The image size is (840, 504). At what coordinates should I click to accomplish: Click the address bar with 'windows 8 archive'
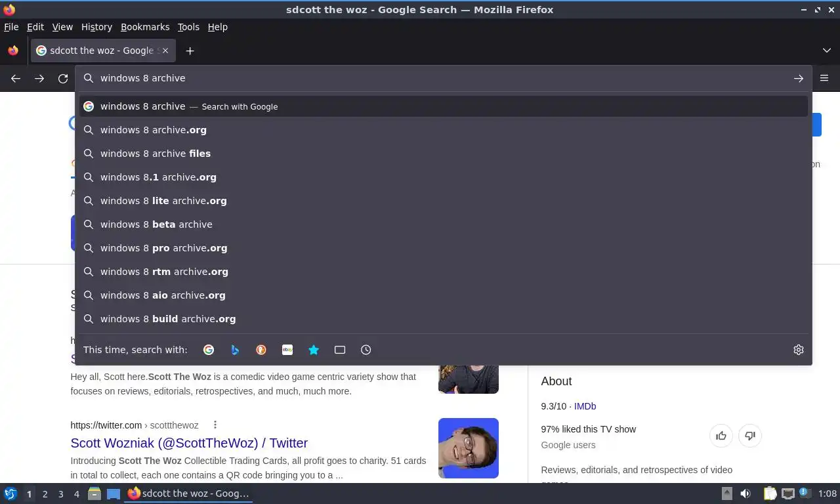pos(444,78)
